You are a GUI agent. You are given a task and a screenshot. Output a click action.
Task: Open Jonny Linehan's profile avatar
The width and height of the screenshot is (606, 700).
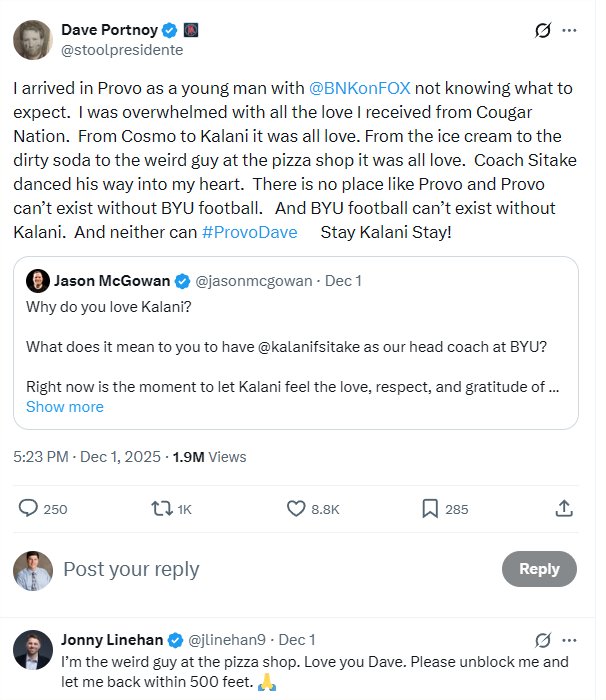click(x=33, y=650)
